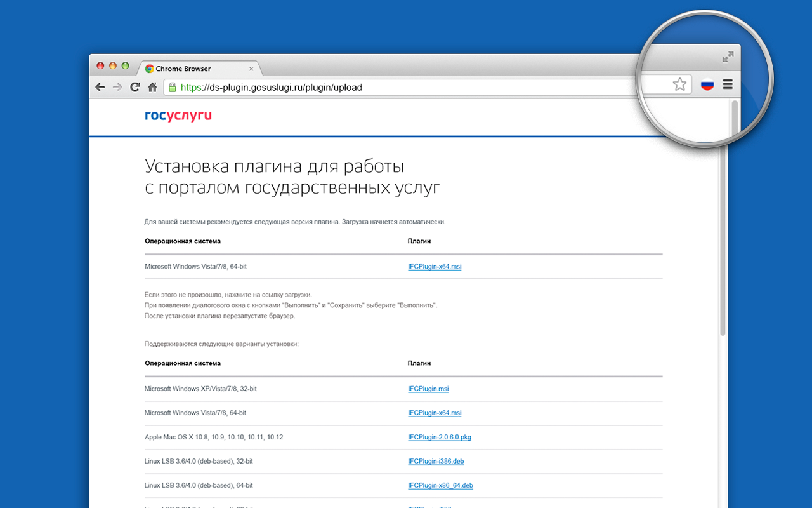Download IFCPlugin-i386.deb for Linux 32-bit

pos(436,461)
